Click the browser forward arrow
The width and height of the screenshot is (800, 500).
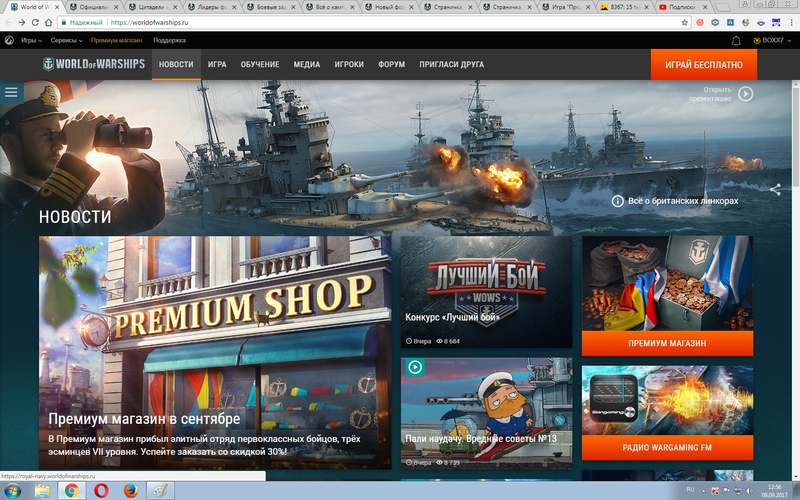point(22,22)
